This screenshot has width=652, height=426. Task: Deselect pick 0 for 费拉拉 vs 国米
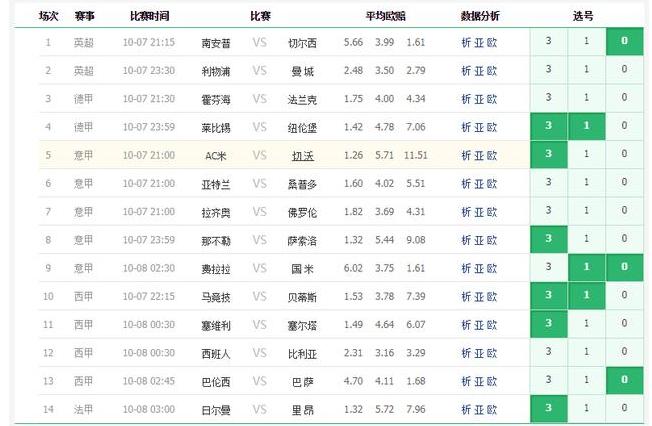(x=624, y=267)
